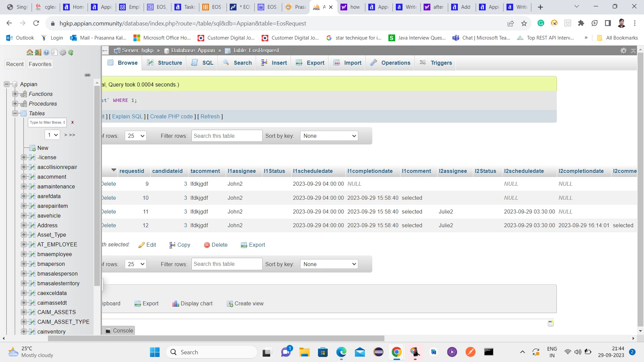Click the bookmark star in address bar
The width and height of the screenshot is (644, 362).
coord(524,23)
